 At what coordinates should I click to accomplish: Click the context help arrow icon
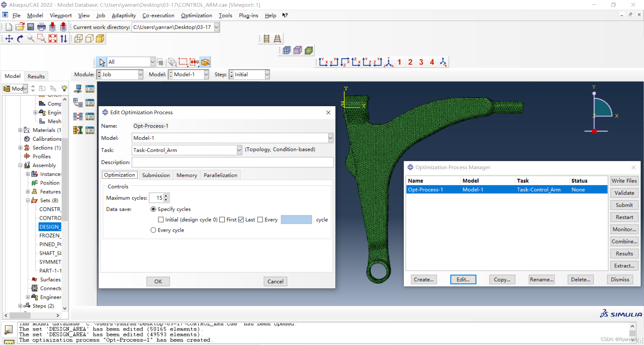click(x=285, y=15)
